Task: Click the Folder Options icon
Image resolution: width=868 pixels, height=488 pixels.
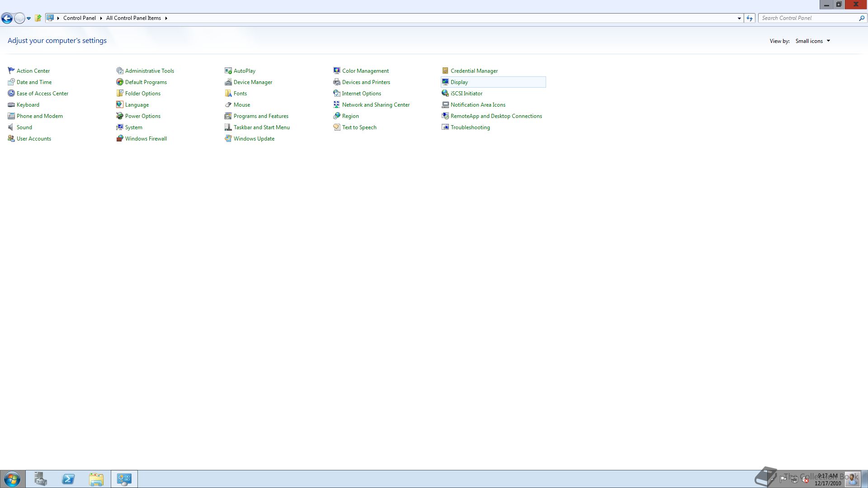Action: click(x=120, y=93)
